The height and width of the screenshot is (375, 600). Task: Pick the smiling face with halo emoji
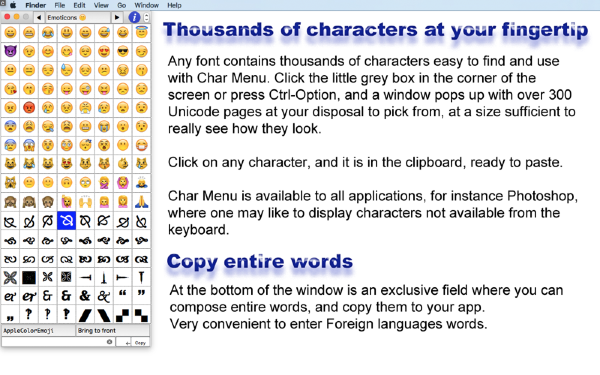tap(142, 33)
